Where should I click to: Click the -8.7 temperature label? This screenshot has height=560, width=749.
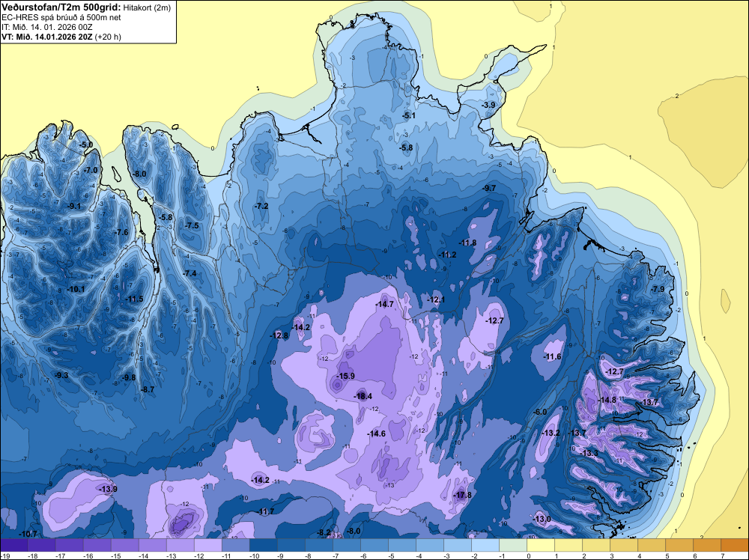point(148,389)
